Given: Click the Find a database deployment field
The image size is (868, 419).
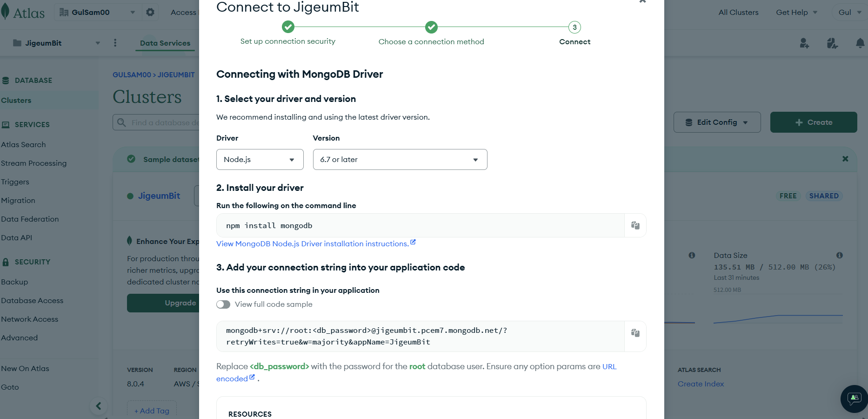Looking at the screenshot, I should (x=156, y=122).
